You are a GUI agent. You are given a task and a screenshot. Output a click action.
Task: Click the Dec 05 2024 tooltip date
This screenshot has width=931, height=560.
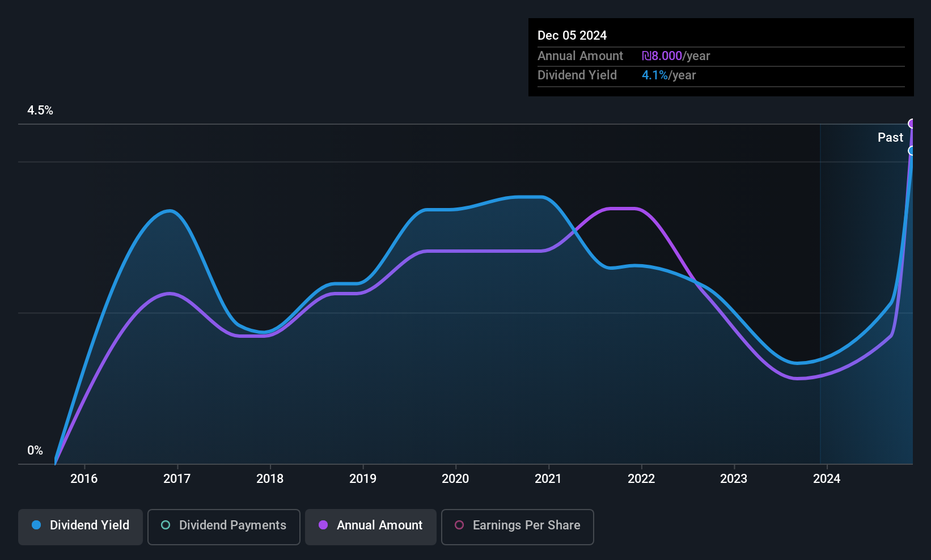coord(572,36)
